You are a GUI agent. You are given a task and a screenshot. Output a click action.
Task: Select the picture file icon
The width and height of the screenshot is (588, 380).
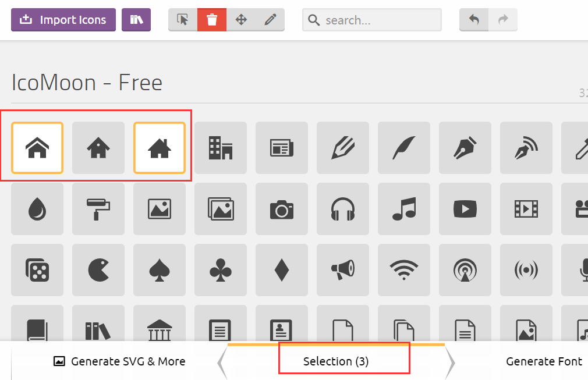[x=526, y=323]
